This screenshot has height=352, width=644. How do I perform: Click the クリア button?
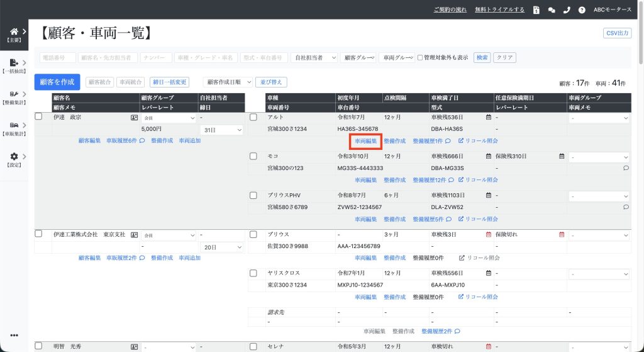(505, 57)
